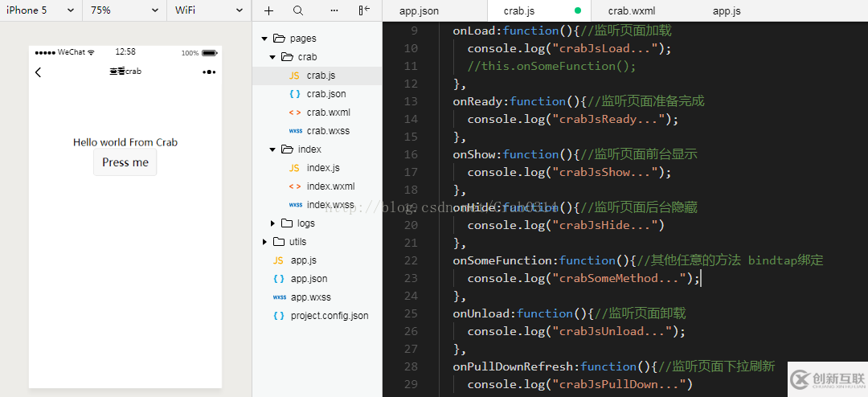
Task: Select the crab.wxml file in the tree
Action: [328, 113]
